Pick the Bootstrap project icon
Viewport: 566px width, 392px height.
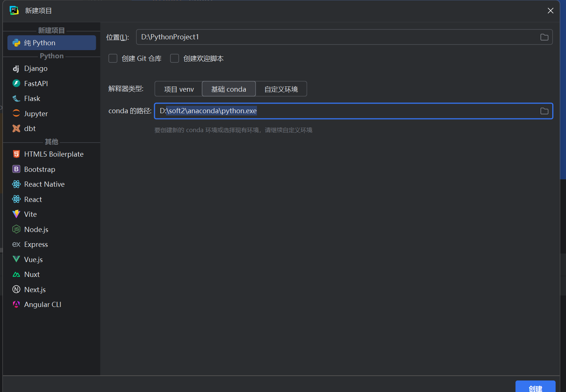(16, 169)
